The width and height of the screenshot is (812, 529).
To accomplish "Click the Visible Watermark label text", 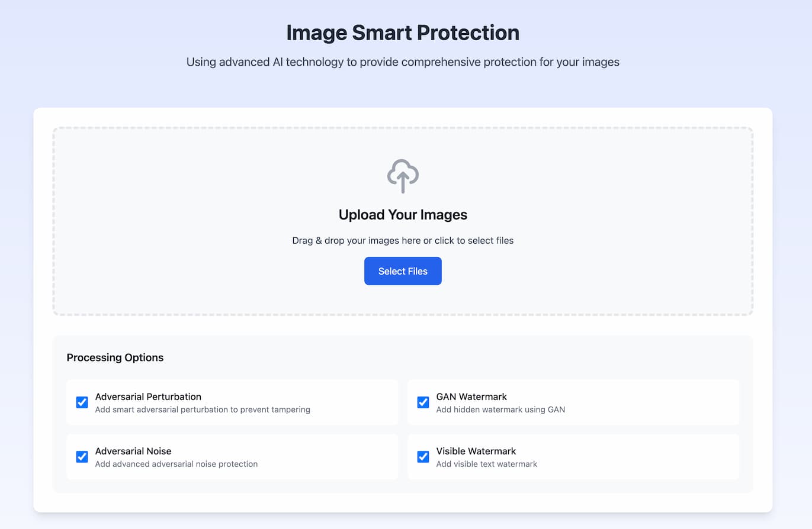I will [x=476, y=451].
